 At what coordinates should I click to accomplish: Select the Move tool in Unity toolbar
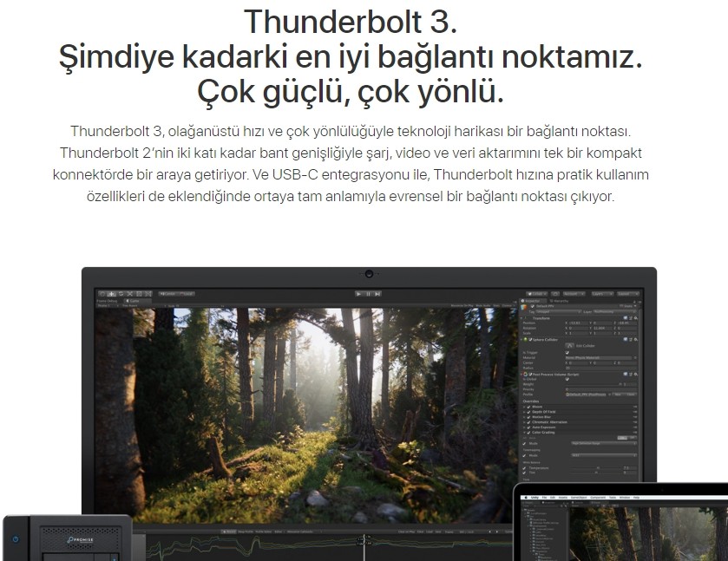point(112,294)
